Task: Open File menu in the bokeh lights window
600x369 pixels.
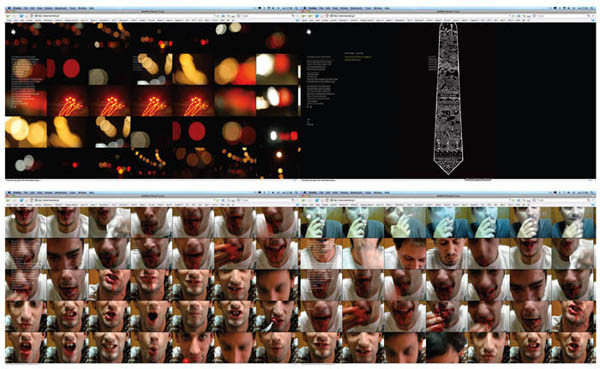Action: [x=26, y=8]
